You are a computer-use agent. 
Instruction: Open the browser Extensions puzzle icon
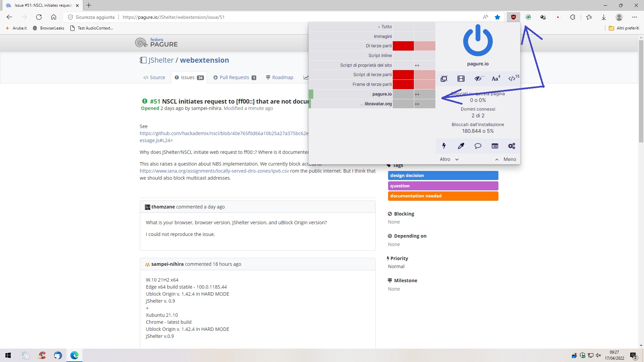[x=573, y=17]
